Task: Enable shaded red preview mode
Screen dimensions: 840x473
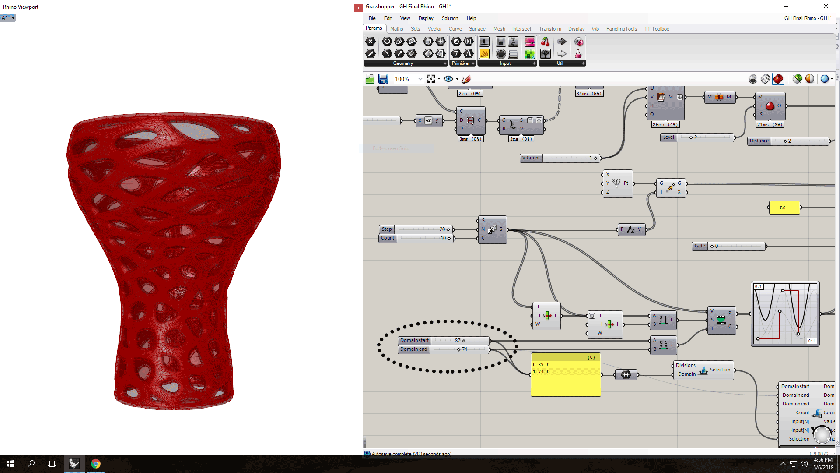Action: pos(780,78)
